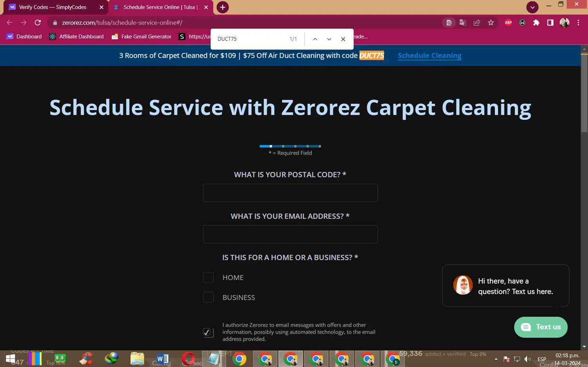Check the HOME checkbox

[x=209, y=277]
